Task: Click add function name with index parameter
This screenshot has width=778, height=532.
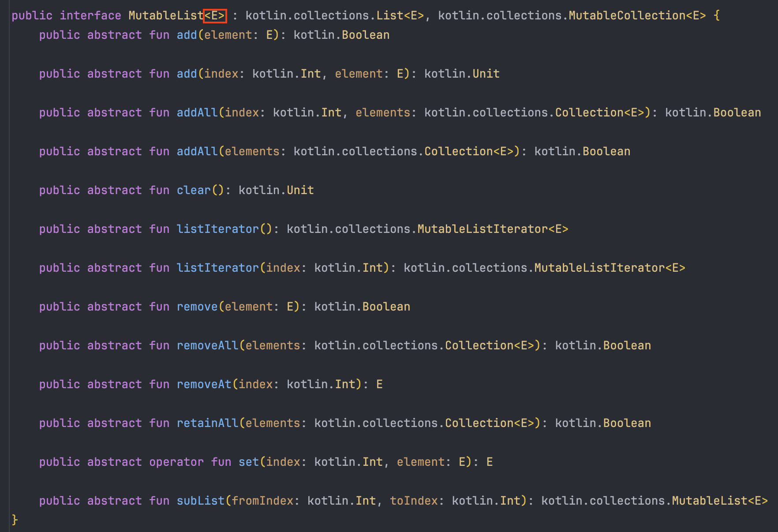Action: tap(187, 74)
